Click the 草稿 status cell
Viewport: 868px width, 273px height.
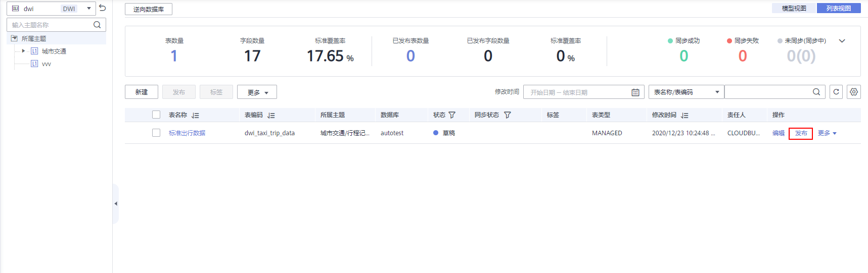point(444,133)
